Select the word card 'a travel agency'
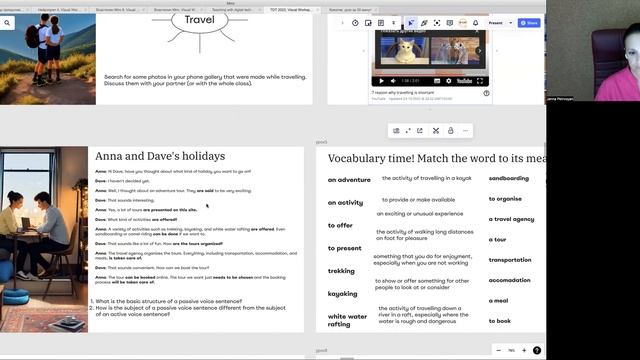Screen dimensions: 640x360 [511, 219]
